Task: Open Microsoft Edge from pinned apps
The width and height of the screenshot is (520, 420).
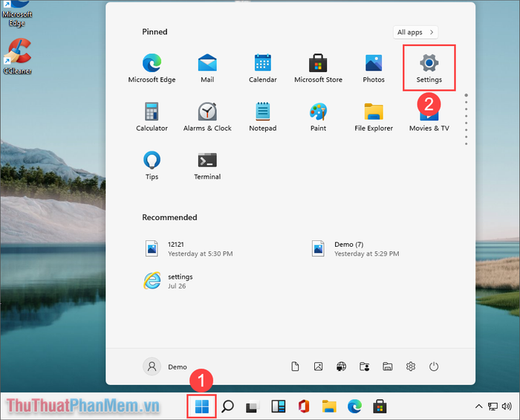Action: pos(152,68)
